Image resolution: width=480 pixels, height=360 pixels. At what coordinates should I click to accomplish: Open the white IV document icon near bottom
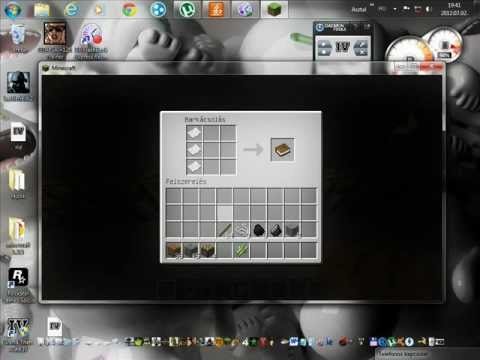(x=54, y=327)
